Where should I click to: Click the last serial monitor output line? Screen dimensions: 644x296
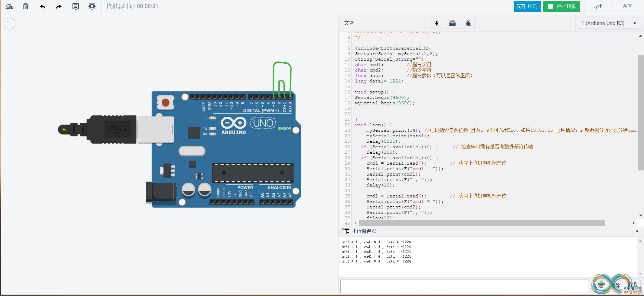click(x=376, y=261)
